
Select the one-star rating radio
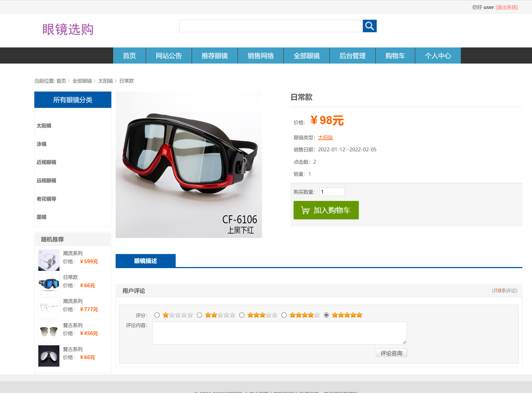157,315
